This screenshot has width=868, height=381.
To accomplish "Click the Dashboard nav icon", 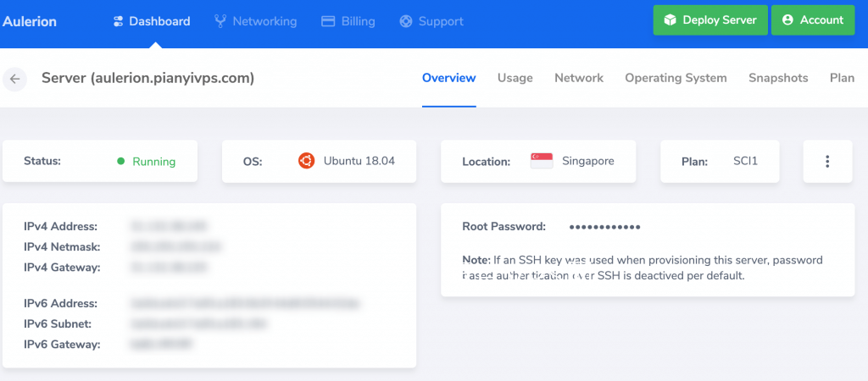I will pyautogui.click(x=118, y=21).
